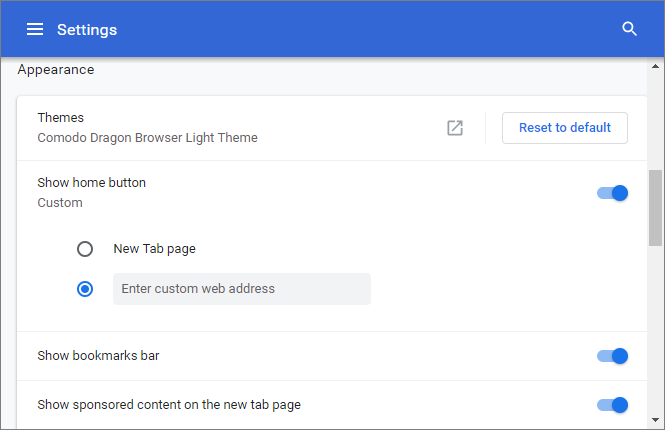Click the Show bookmarks bar label
Image resolution: width=665 pixels, height=430 pixels.
click(x=98, y=355)
